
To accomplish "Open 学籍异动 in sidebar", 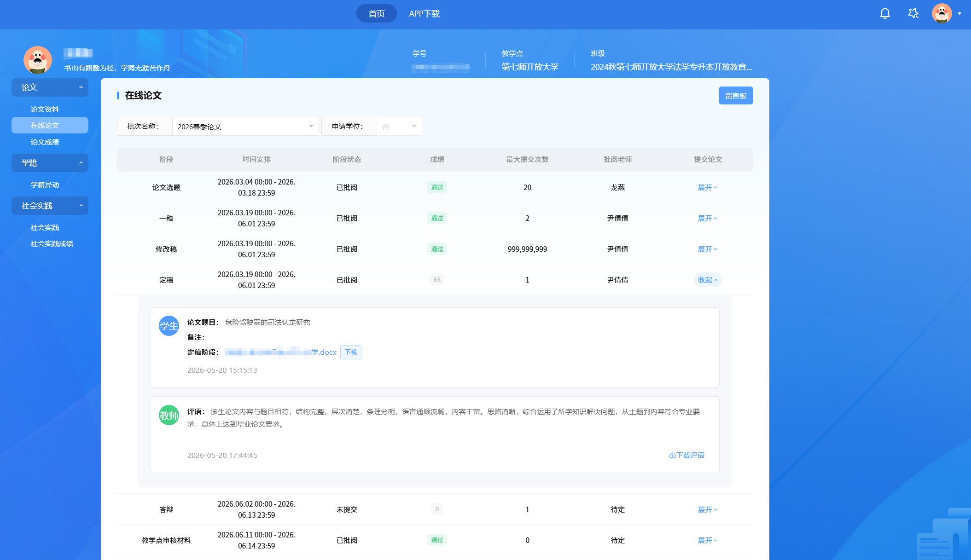I will click(45, 185).
